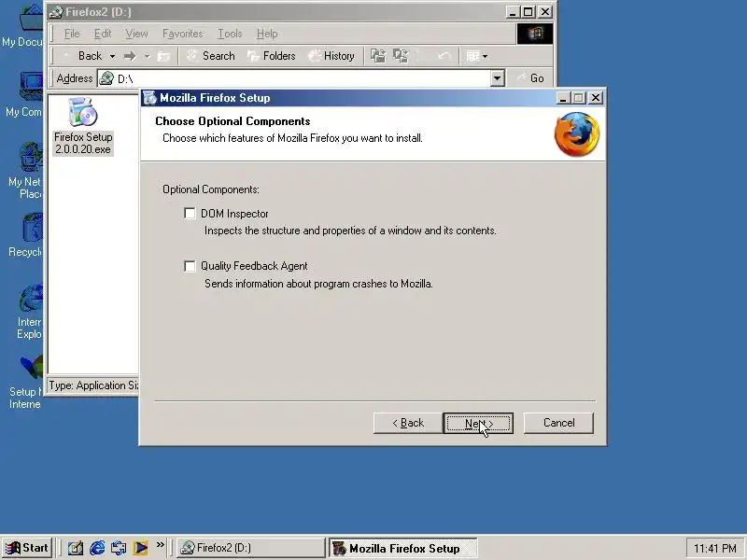Check the DOM Inspector checkbox
The width and height of the screenshot is (747, 560).
190,214
